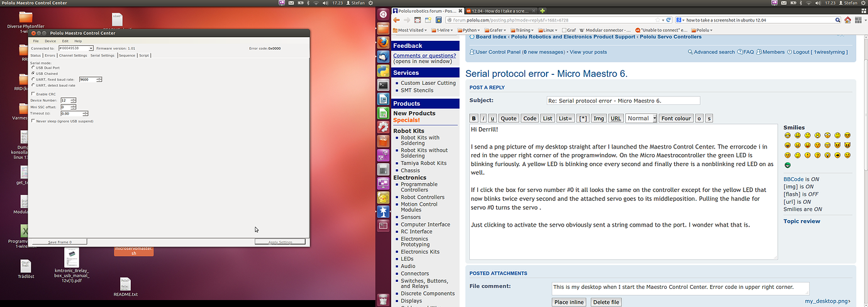The image size is (868, 307).
Task: Open Firefox from the Ubuntu launcher
Action: [x=382, y=42]
